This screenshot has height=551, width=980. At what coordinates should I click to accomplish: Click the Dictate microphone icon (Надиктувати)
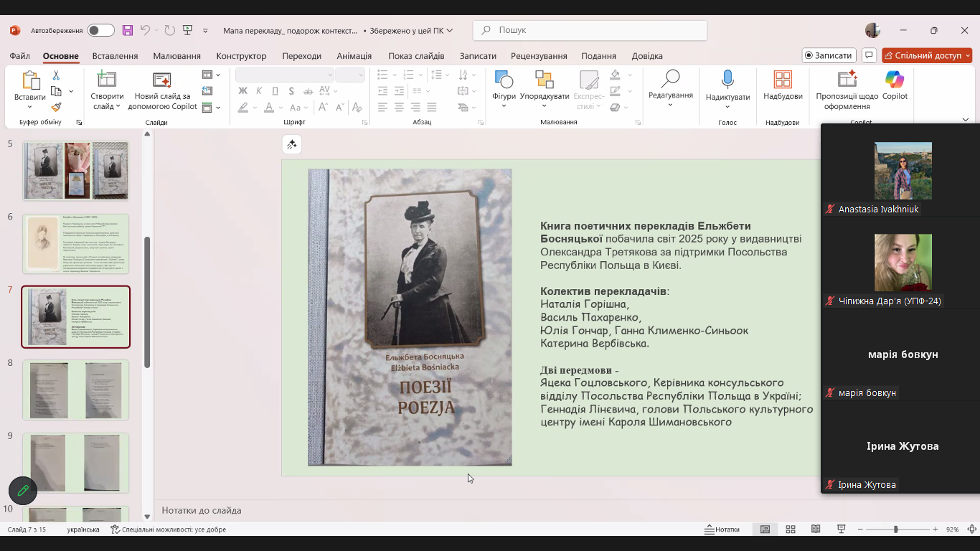tap(727, 80)
